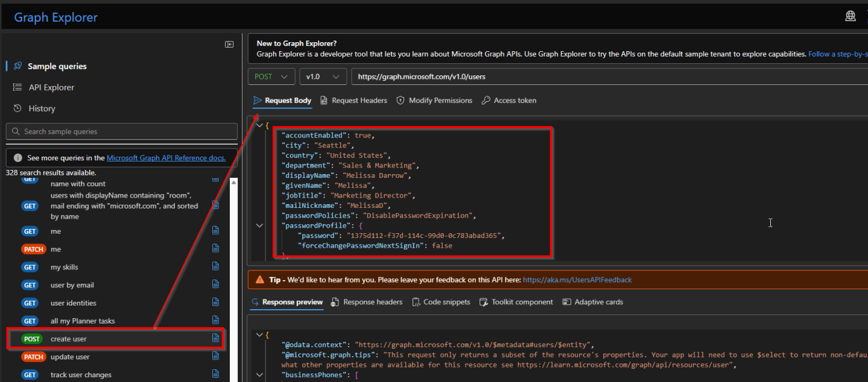The image size is (868, 382).
Task: Select the Sample queries sidebar icon
Action: click(17, 66)
